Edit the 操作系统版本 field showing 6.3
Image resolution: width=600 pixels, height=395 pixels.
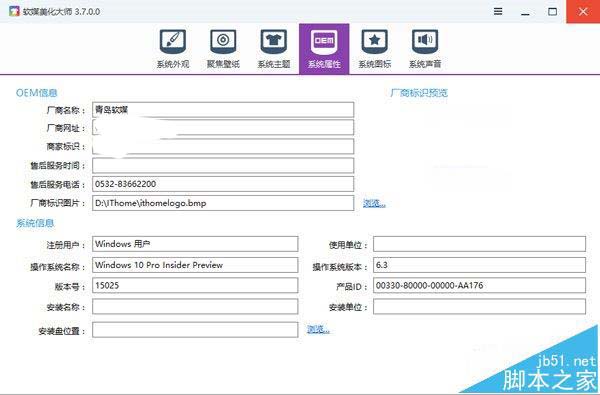point(479,265)
